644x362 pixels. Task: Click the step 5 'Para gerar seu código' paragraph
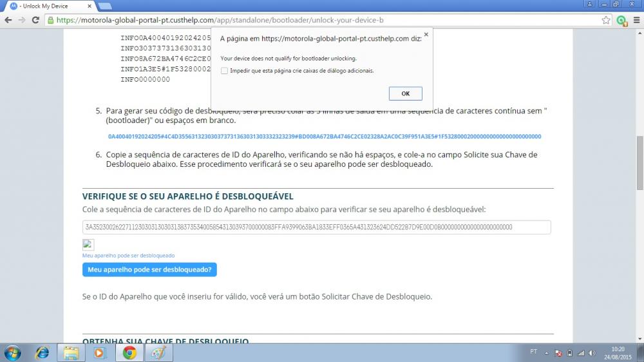tap(327, 115)
